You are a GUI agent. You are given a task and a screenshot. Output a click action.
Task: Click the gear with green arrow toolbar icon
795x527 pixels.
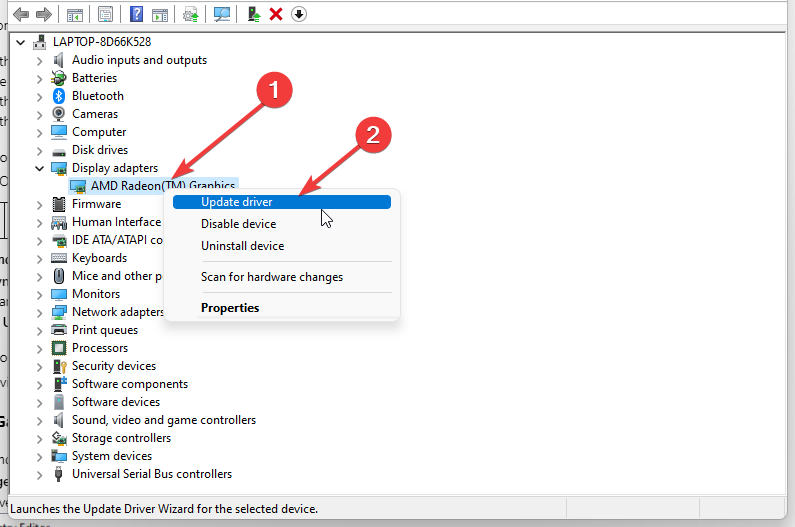[191, 15]
